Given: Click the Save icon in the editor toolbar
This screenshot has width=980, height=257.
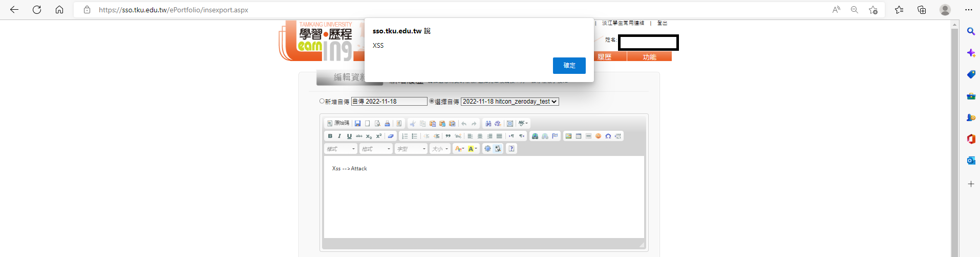Looking at the screenshot, I should [x=358, y=124].
